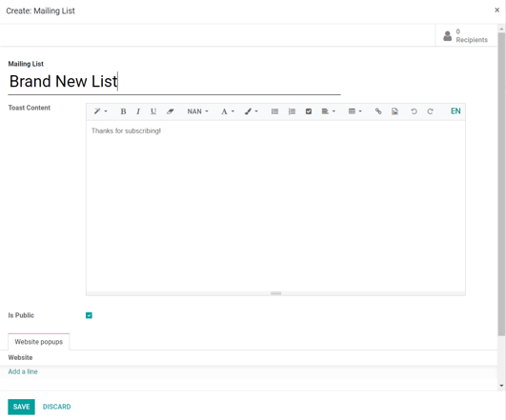Click the Add a line link
Viewport: 506px width, 420px height.
pos(23,371)
